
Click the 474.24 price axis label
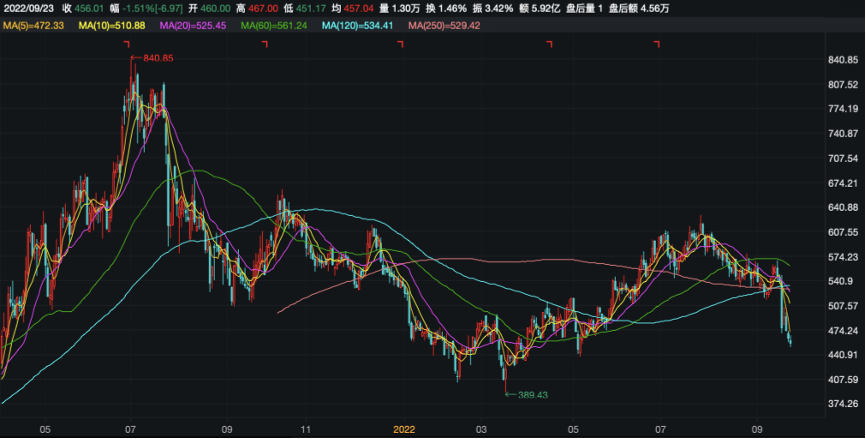[x=843, y=330]
